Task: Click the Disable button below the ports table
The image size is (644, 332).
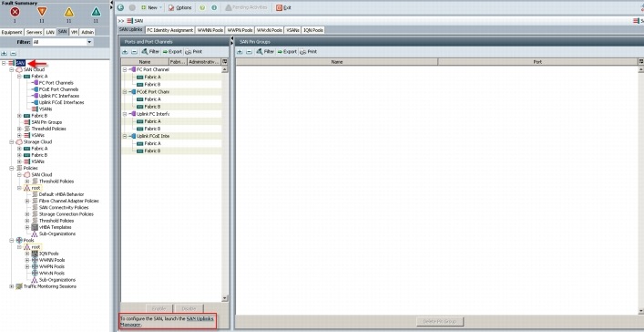Action: [189, 308]
